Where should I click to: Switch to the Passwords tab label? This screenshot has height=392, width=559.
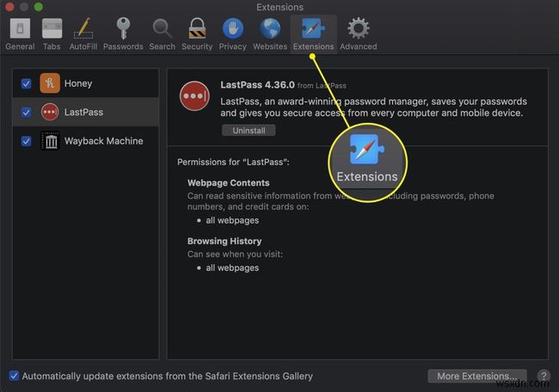coord(123,46)
